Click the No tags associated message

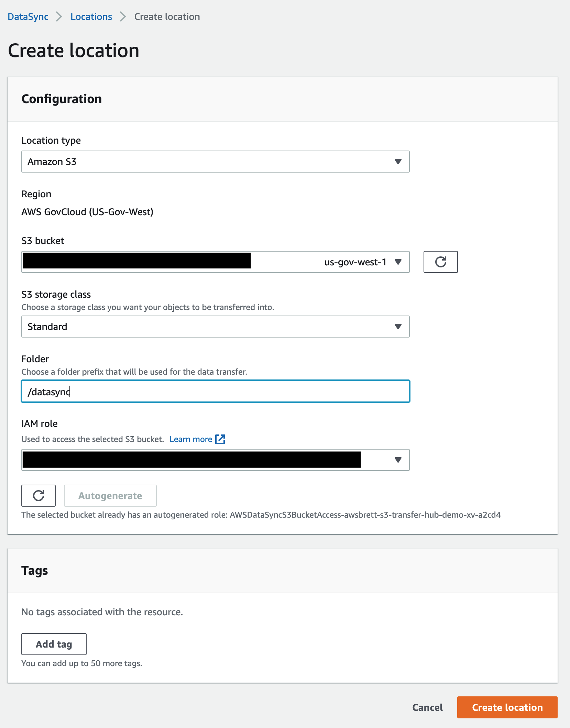[102, 612]
